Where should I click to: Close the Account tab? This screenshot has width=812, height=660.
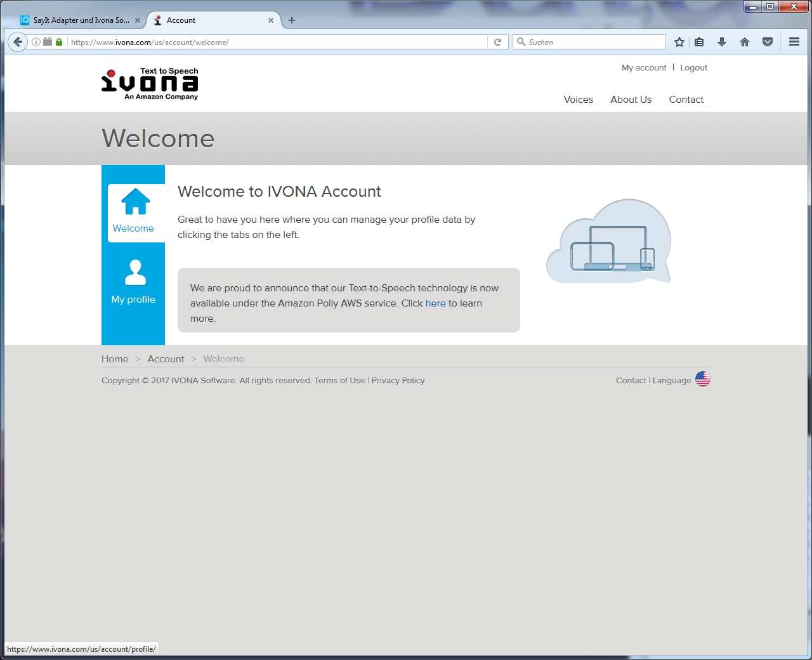(271, 20)
